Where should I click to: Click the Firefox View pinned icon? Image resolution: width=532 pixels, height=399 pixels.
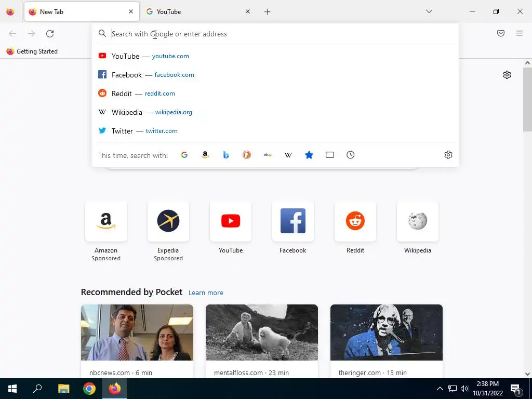coord(10,11)
